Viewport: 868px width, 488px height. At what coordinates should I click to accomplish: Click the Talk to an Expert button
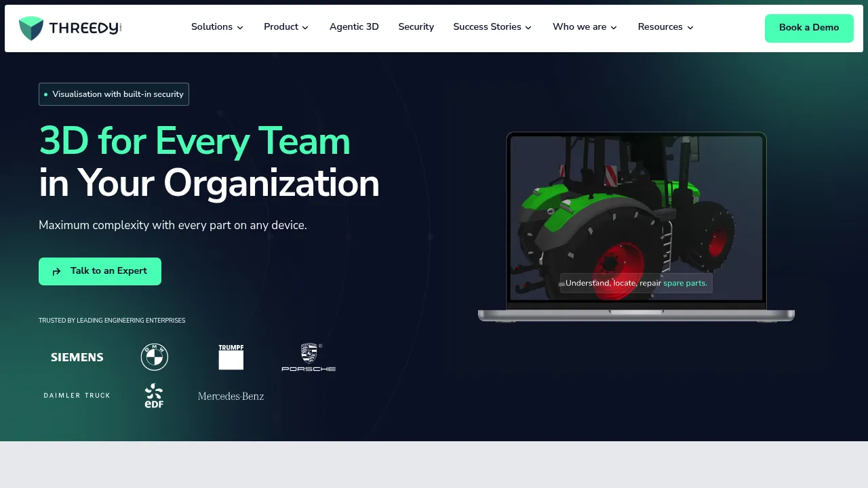pyautogui.click(x=100, y=271)
